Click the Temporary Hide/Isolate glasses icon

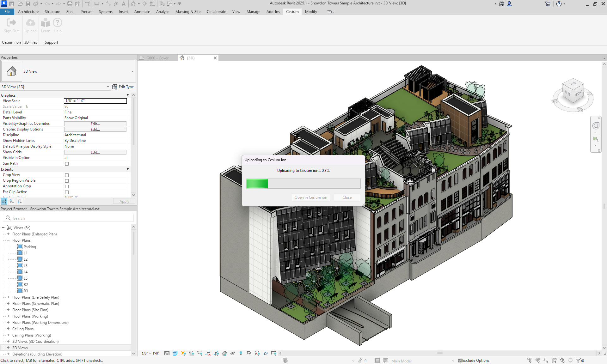click(x=233, y=353)
